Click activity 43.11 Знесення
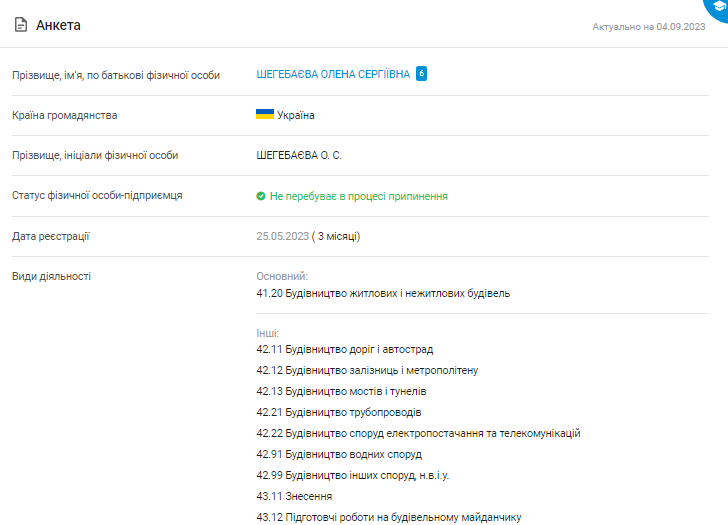Screen dimensions: 728x525 pos(294,496)
